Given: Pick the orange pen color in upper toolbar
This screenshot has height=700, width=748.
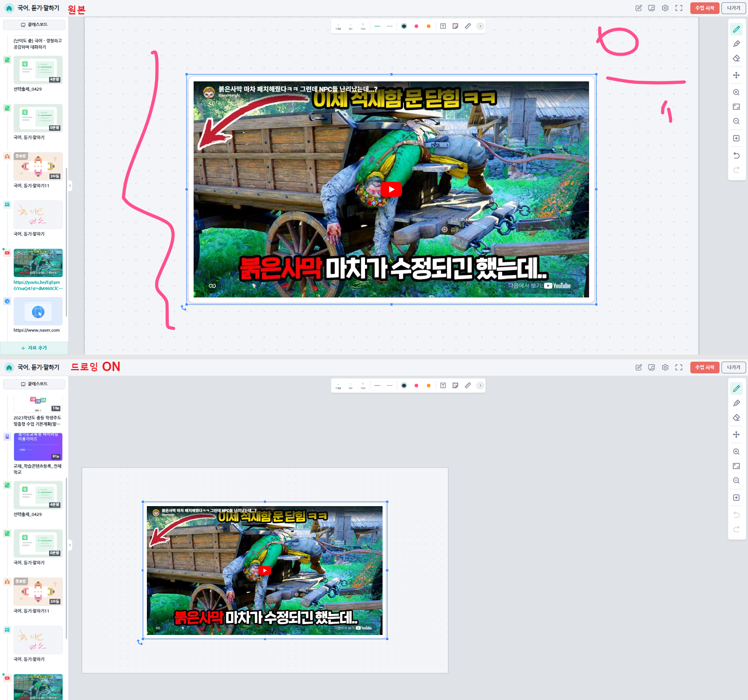Looking at the screenshot, I should click(429, 26).
